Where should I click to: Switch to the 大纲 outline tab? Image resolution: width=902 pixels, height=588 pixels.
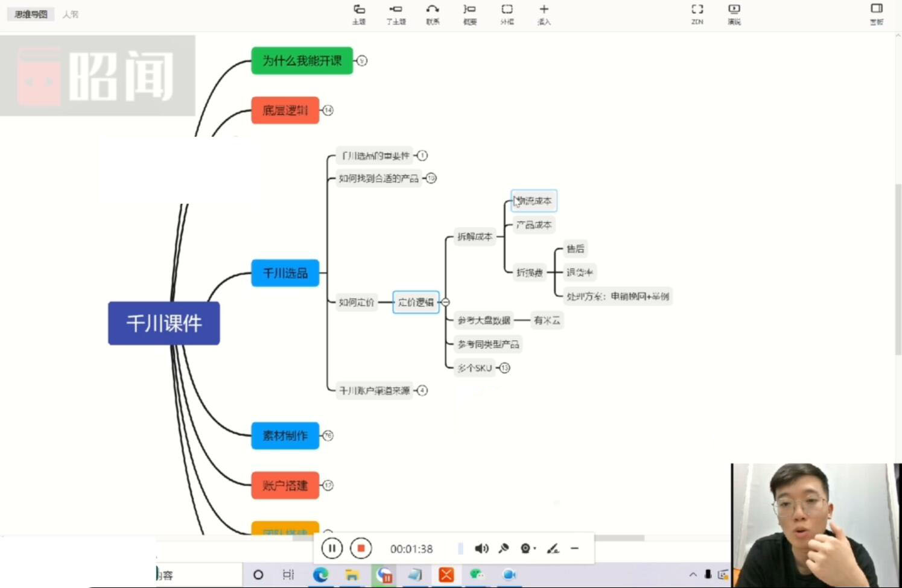pyautogui.click(x=70, y=14)
